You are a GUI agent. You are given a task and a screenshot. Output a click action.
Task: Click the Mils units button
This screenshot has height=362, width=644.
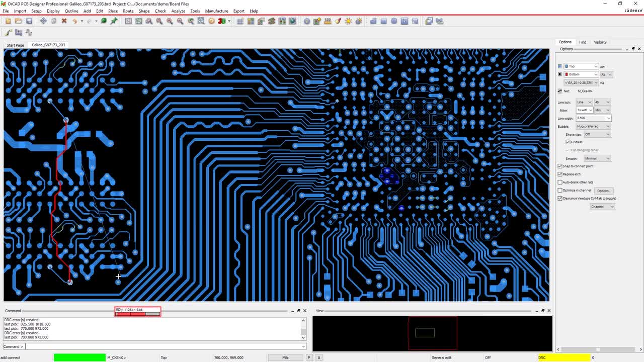pos(285,357)
